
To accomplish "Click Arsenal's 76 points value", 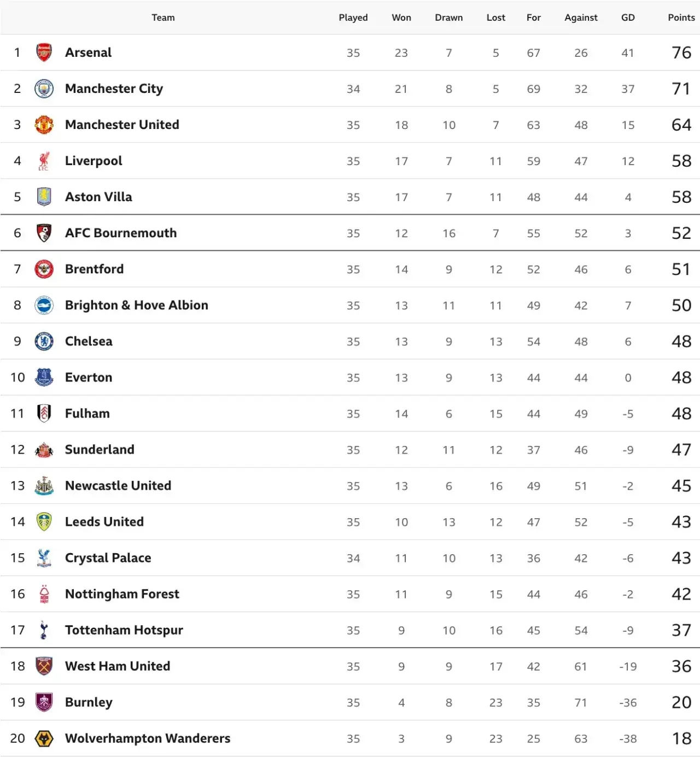I will [x=681, y=52].
